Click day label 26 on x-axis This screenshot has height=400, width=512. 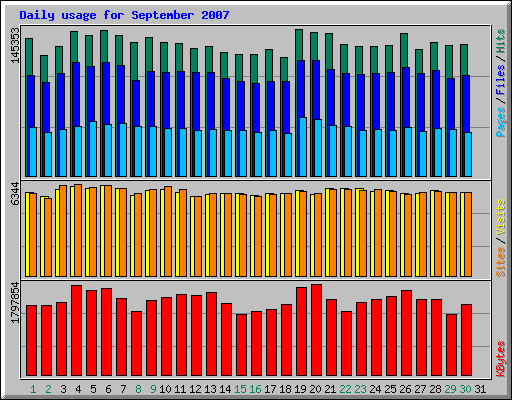(405, 389)
